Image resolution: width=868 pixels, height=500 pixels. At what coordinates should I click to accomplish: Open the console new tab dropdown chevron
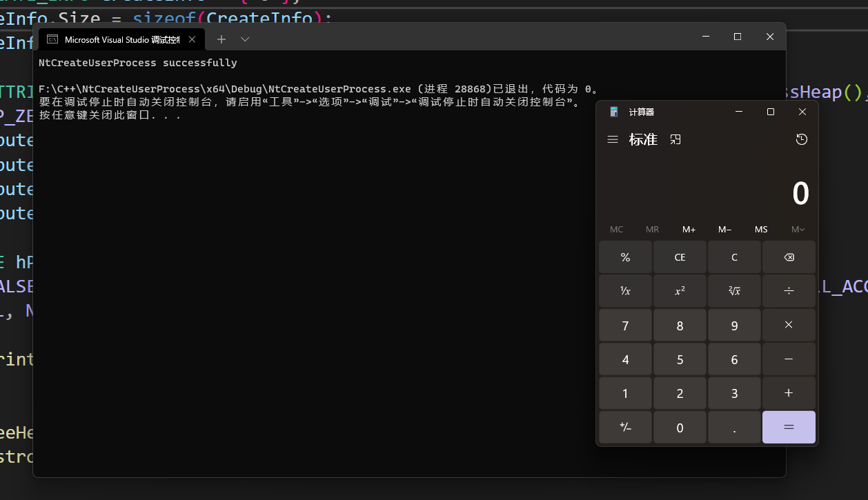tap(245, 39)
